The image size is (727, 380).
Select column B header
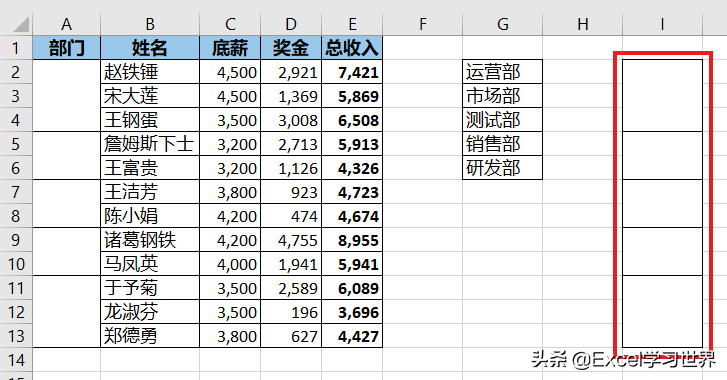click(x=150, y=24)
